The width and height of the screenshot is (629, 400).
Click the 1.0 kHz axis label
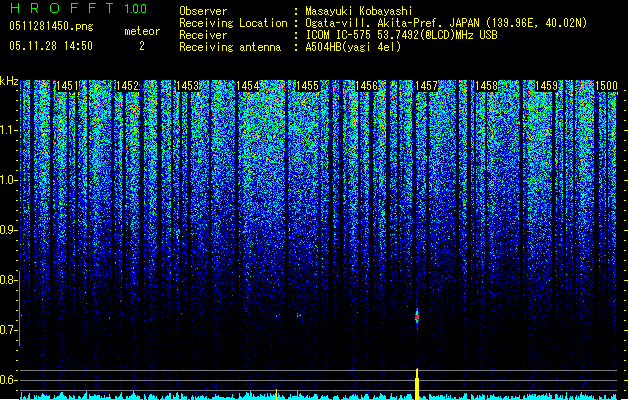click(x=8, y=180)
